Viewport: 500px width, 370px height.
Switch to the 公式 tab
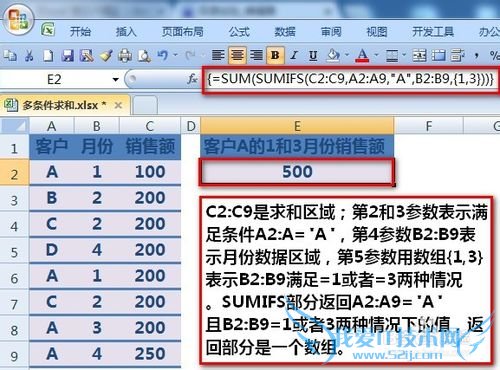point(239,32)
